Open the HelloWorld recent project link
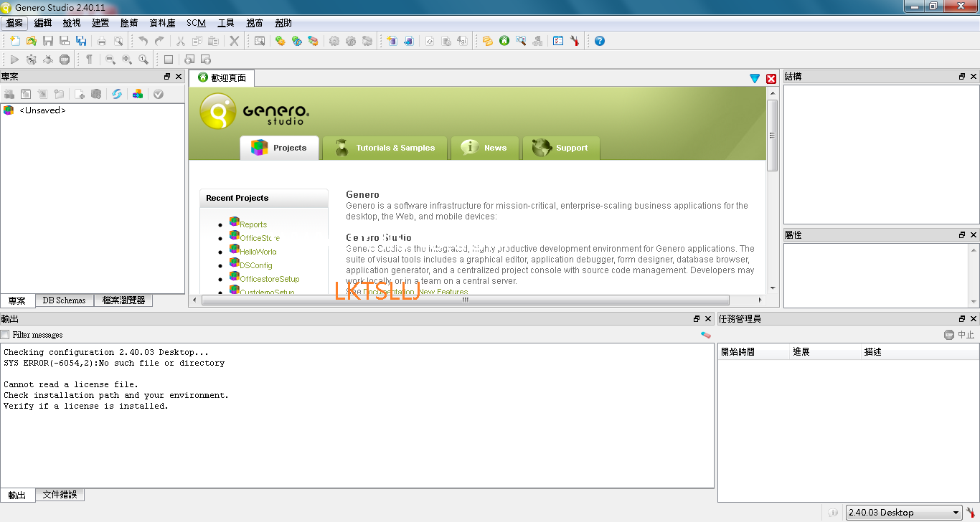The width and height of the screenshot is (980, 522). click(258, 252)
